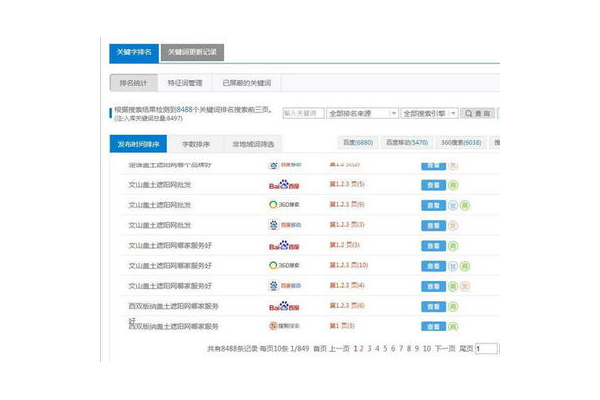Viewport: 600px width, 400px height.
Task: Switch to the 关键词更新记录 tab
Action: click(192, 52)
